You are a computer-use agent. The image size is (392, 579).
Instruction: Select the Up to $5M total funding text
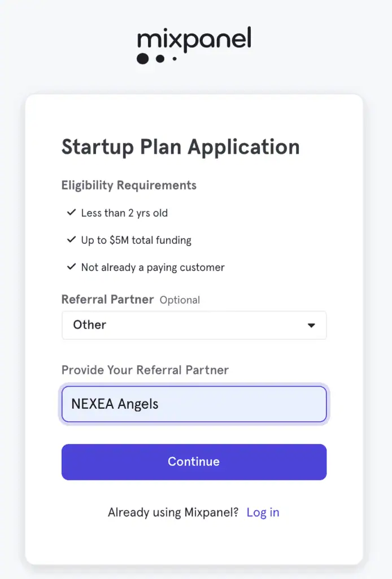tap(136, 240)
